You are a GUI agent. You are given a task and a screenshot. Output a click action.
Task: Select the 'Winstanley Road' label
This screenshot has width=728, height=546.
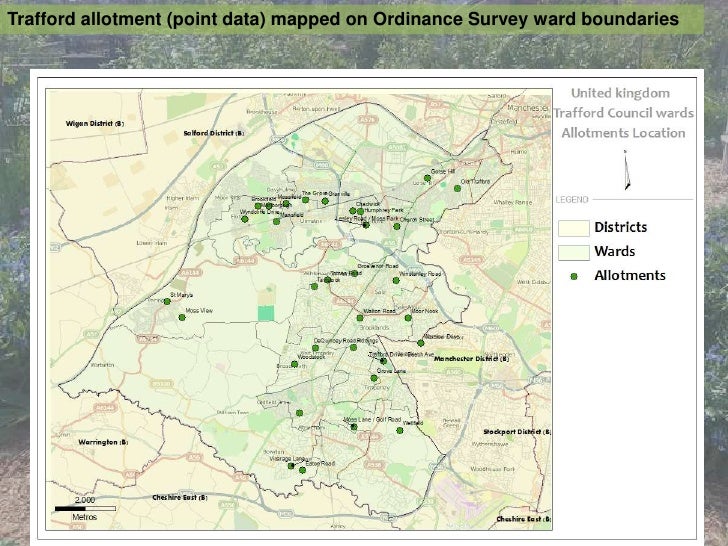point(420,274)
